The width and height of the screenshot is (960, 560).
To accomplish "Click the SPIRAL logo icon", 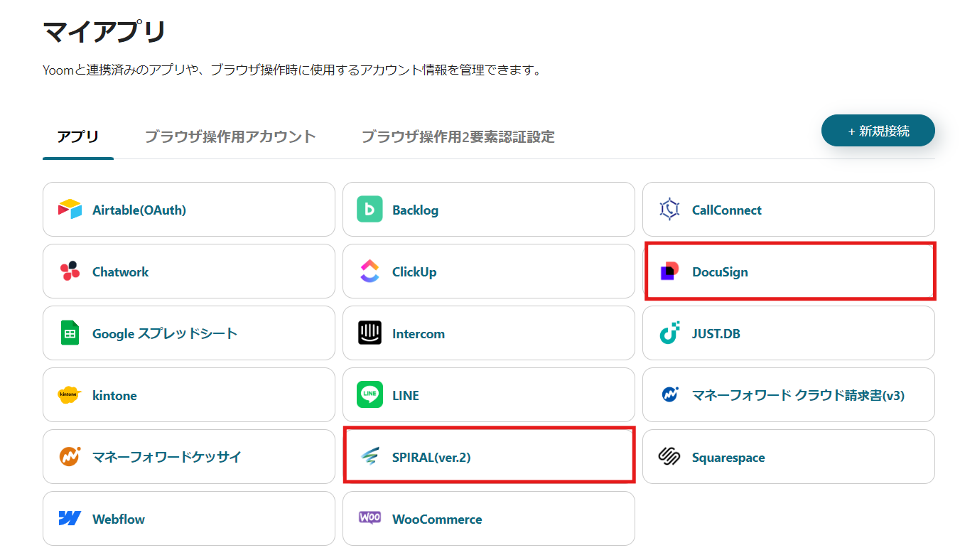I will coord(370,457).
